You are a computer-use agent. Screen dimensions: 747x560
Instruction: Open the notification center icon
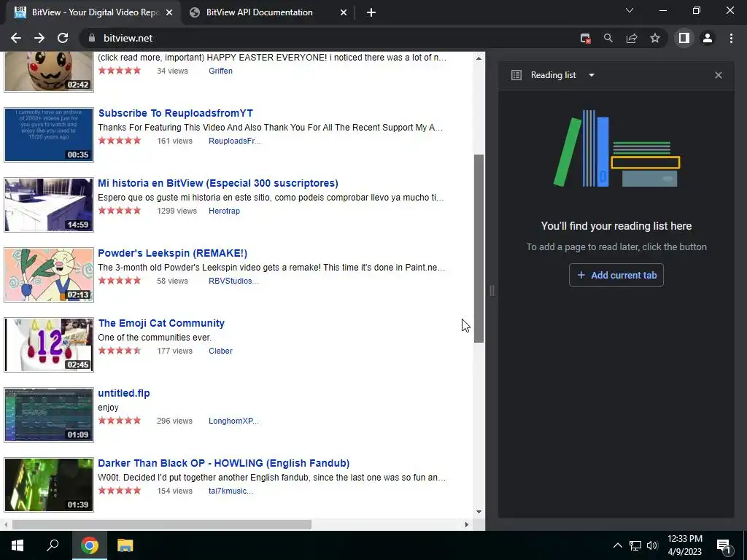[x=724, y=546]
